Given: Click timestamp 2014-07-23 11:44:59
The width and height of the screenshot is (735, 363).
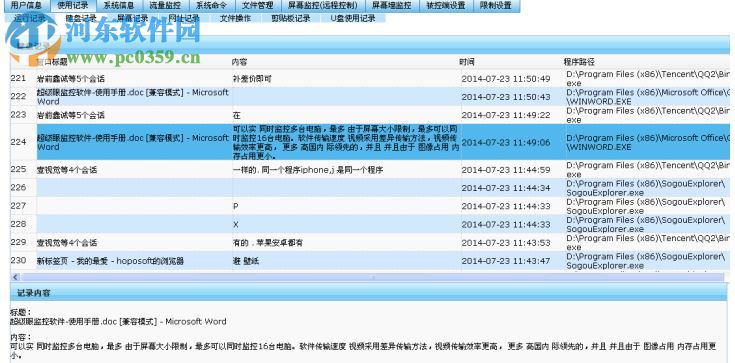Looking at the screenshot, I should pyautogui.click(x=506, y=170).
